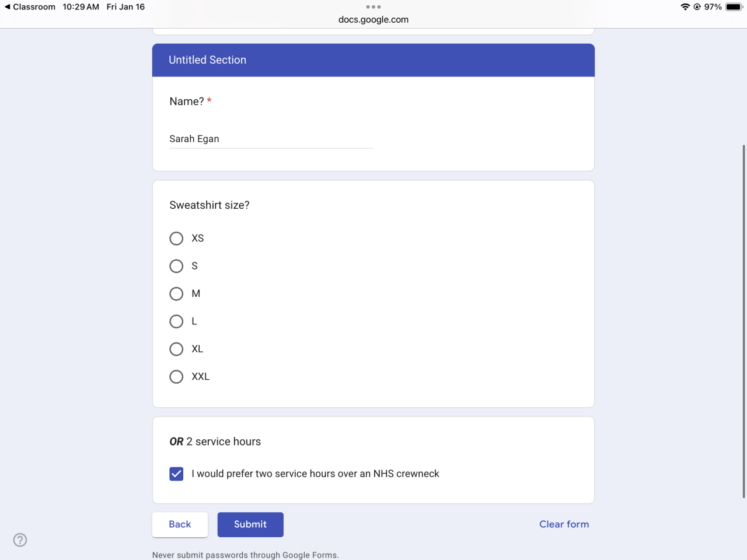Image resolution: width=747 pixels, height=560 pixels.
Task: Click the Name text input field
Action: [271, 139]
